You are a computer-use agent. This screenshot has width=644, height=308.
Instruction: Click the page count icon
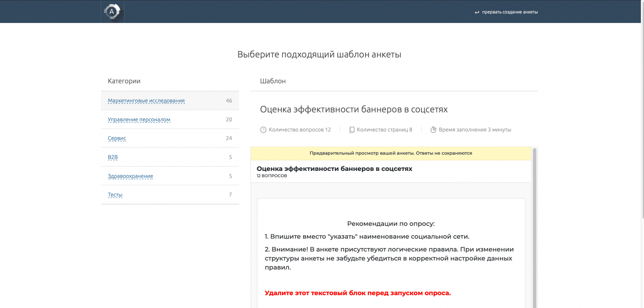tap(352, 130)
